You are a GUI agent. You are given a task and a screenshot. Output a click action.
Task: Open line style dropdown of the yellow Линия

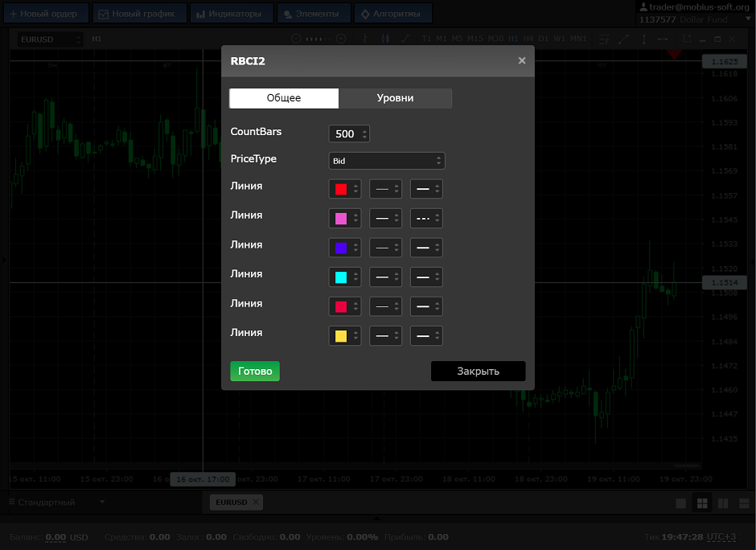[x=426, y=336]
